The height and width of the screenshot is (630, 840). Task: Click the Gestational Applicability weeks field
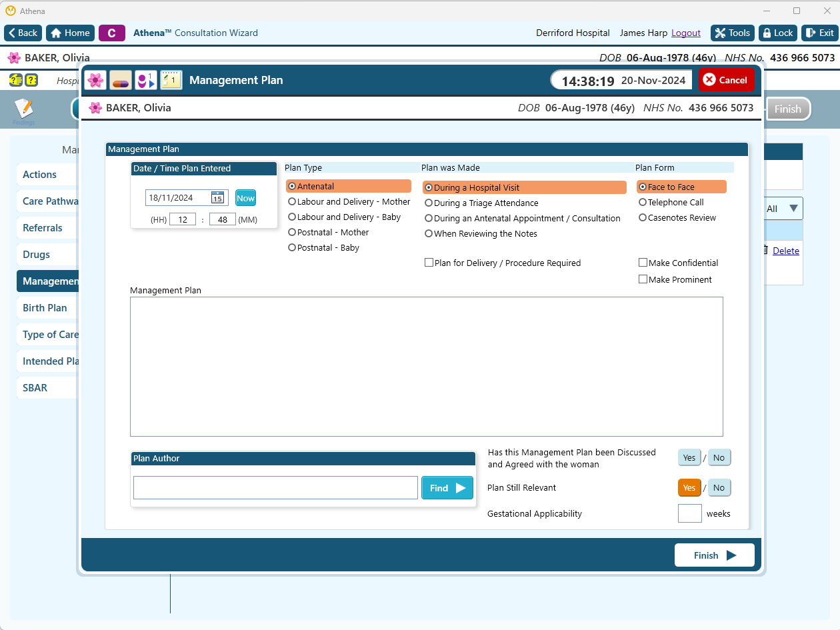pyautogui.click(x=690, y=513)
